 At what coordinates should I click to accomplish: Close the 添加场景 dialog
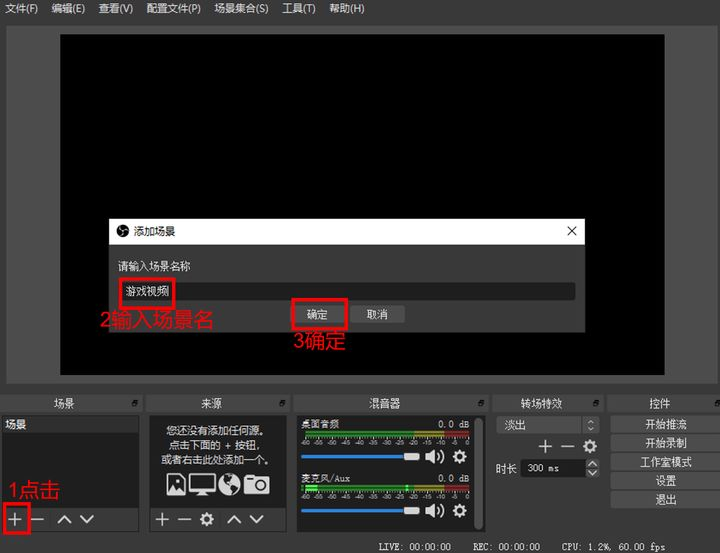tap(572, 231)
